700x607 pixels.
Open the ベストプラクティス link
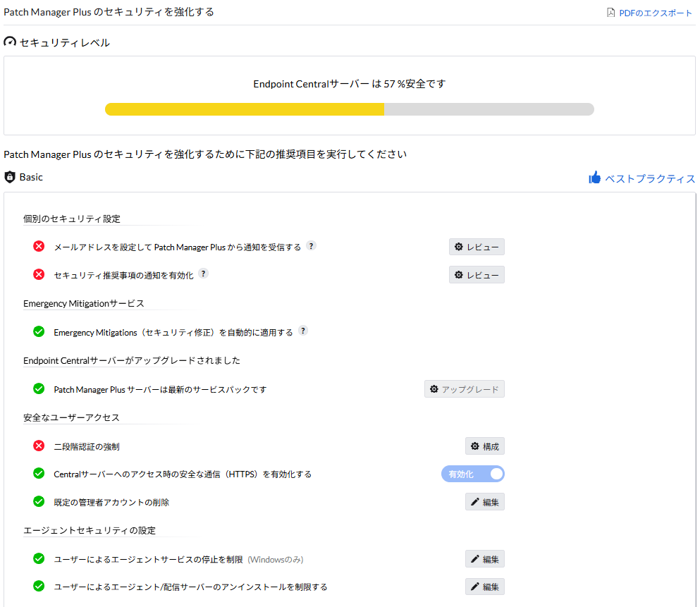pyautogui.click(x=649, y=178)
